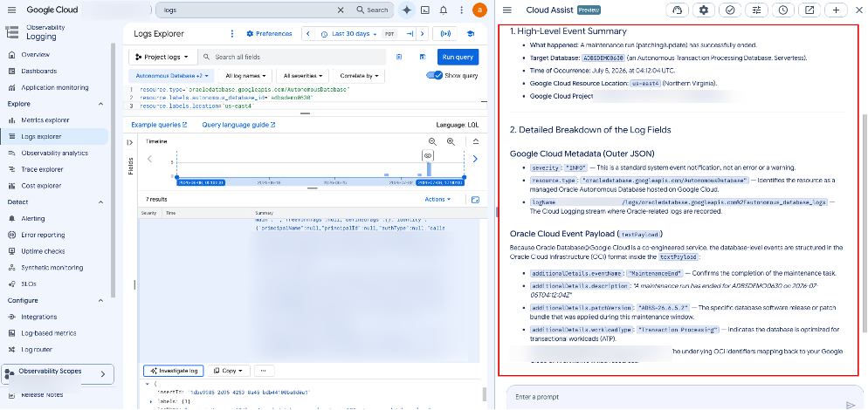Open top bar three-dot utilities menu
The width and height of the screenshot is (868, 410).
click(x=461, y=10)
